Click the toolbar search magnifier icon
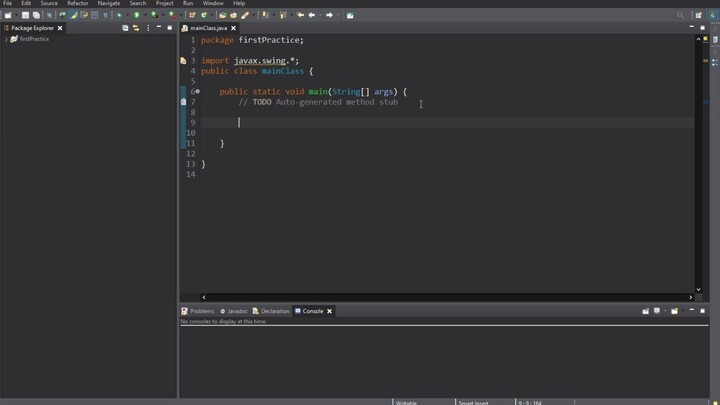The image size is (720, 405). (x=680, y=15)
